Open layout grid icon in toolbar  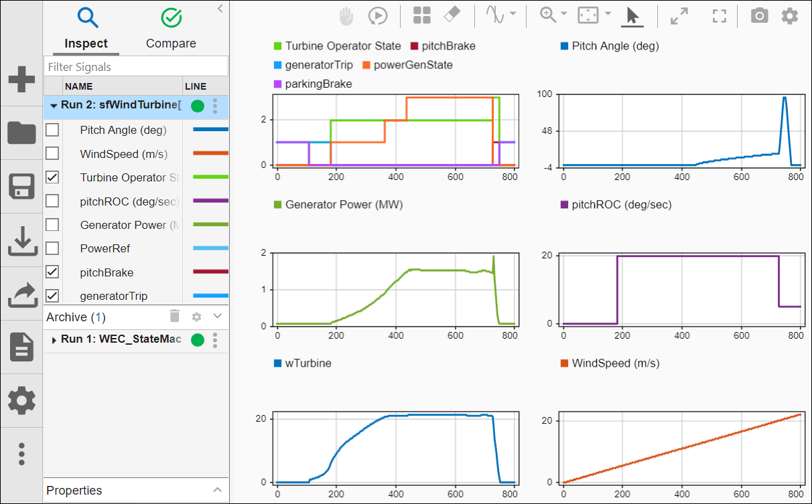coord(421,16)
